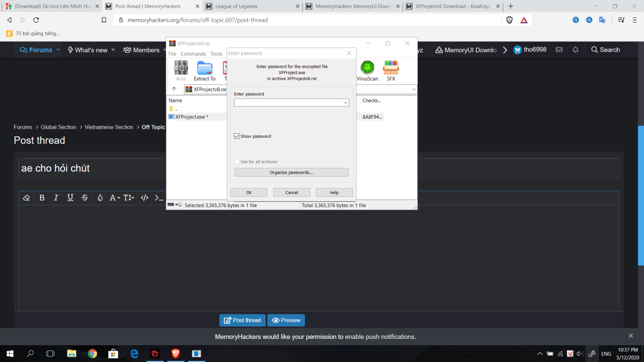Click Organize passwords button
644x362 pixels.
(x=291, y=172)
